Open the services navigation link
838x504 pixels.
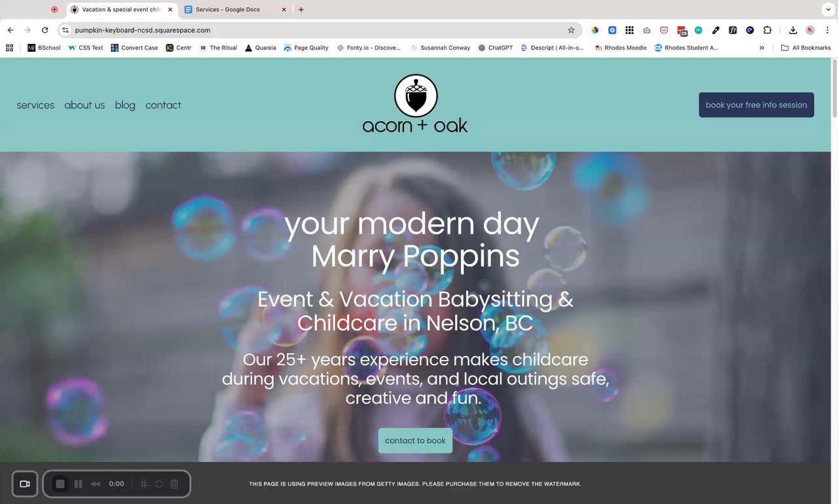[35, 105]
